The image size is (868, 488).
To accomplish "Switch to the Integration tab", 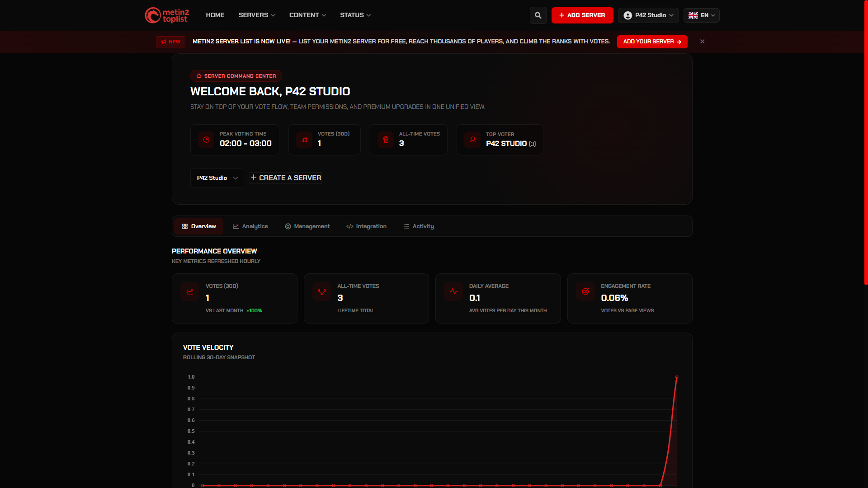I will pos(367,226).
